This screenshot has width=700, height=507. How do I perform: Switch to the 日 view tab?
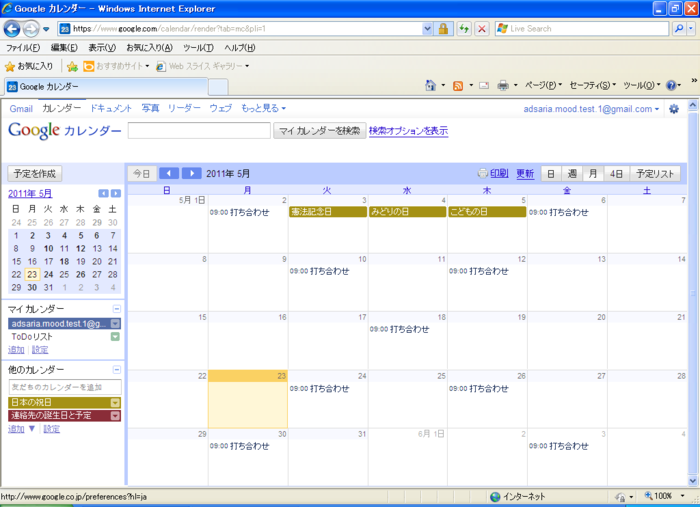click(551, 174)
